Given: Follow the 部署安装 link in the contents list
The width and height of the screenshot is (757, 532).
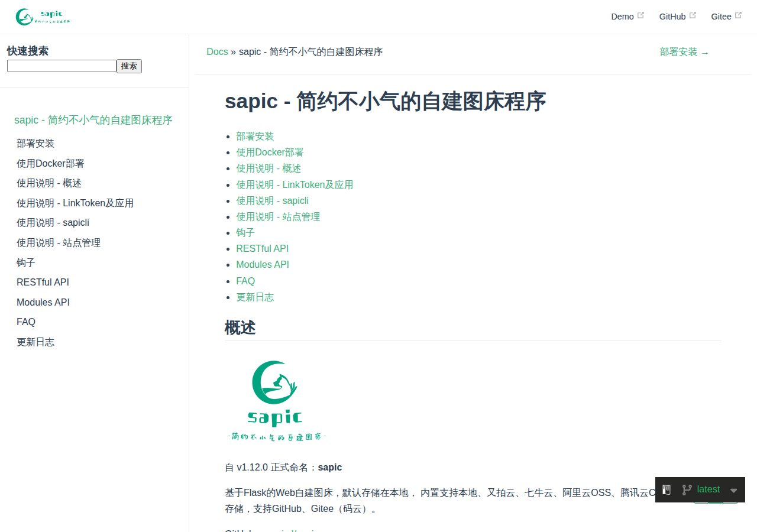Looking at the screenshot, I should click(x=255, y=137).
